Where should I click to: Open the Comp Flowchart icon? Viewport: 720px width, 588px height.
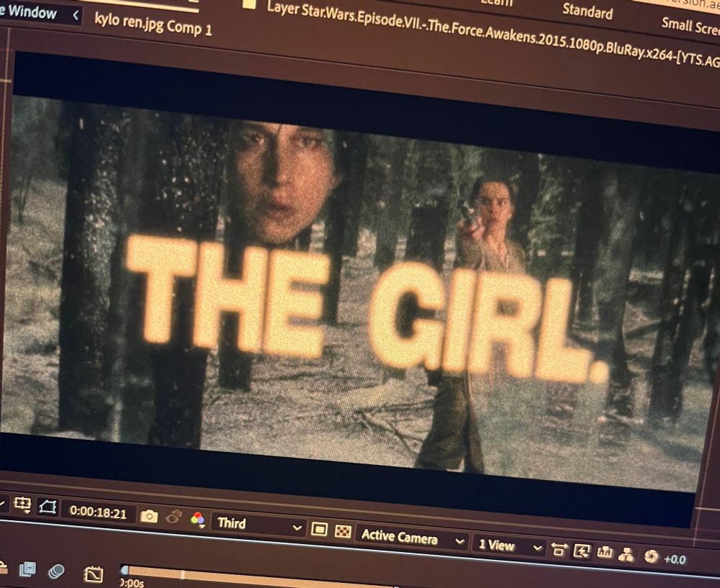pos(626,554)
